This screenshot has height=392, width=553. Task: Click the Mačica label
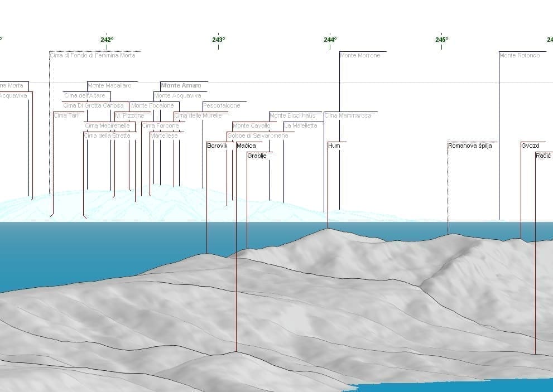[x=246, y=146]
